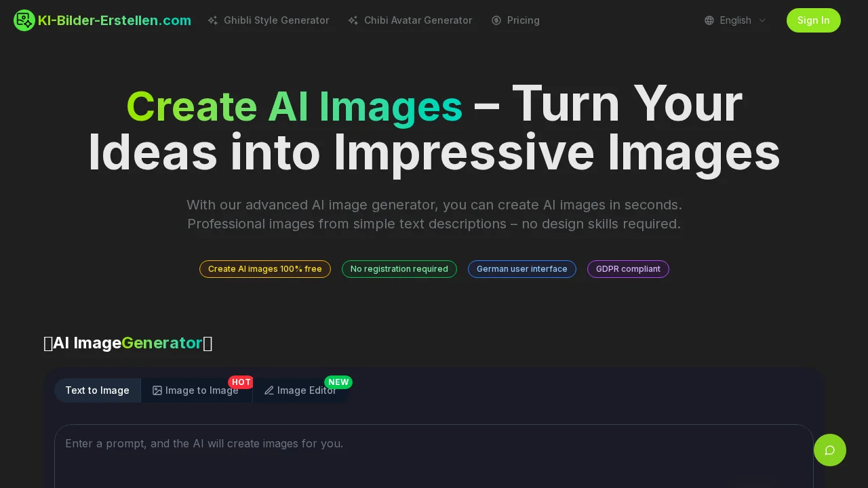Click the picture icon on Image to Image tab
Viewport: 868px width, 488px height.
coord(157,390)
